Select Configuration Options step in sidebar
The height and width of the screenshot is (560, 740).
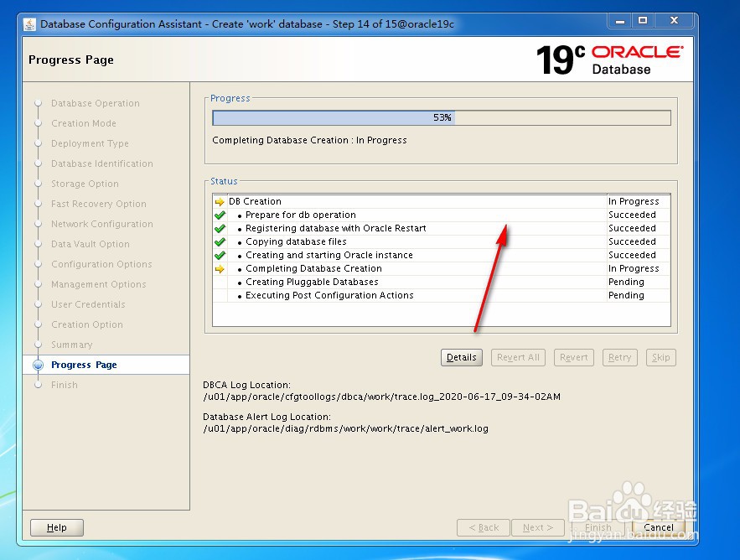coord(101,264)
